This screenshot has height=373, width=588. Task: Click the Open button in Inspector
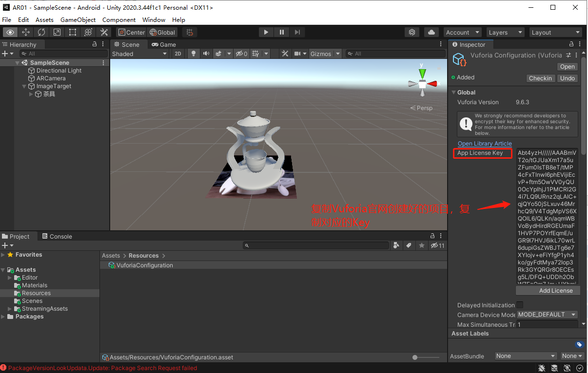click(567, 67)
